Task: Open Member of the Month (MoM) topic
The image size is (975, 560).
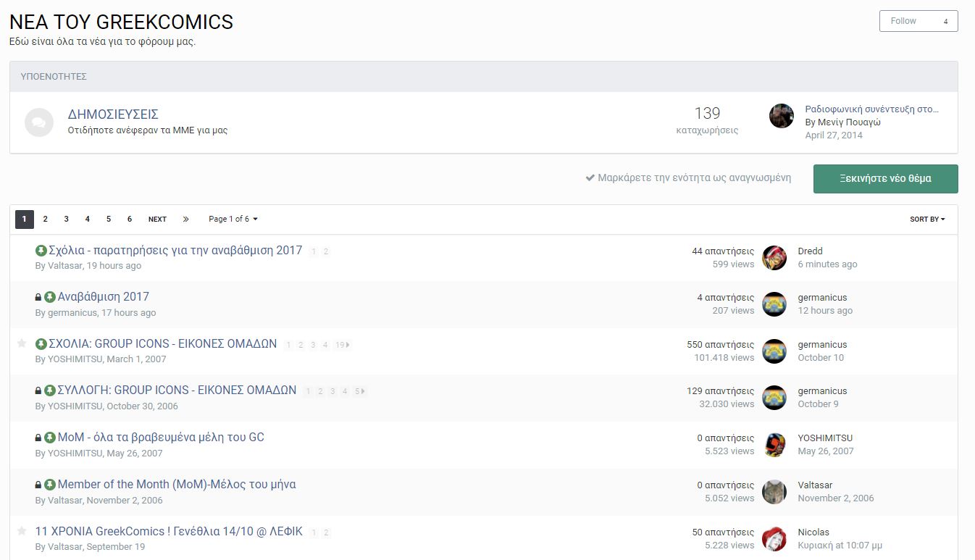Action: pyautogui.click(x=177, y=485)
